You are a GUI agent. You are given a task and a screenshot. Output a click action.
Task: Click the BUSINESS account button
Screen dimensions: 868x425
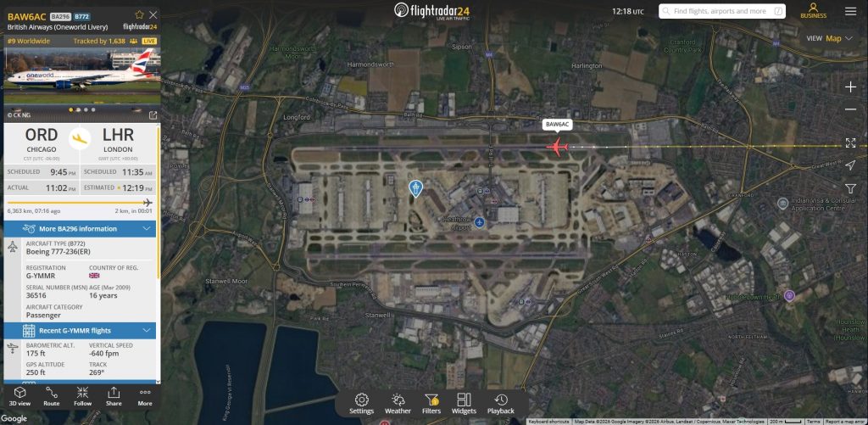[x=813, y=10]
